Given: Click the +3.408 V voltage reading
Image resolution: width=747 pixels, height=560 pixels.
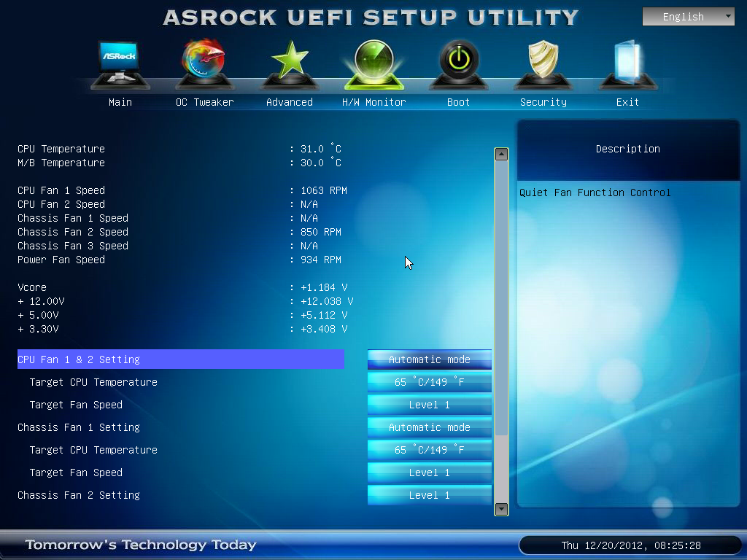Looking at the screenshot, I should [x=324, y=329].
